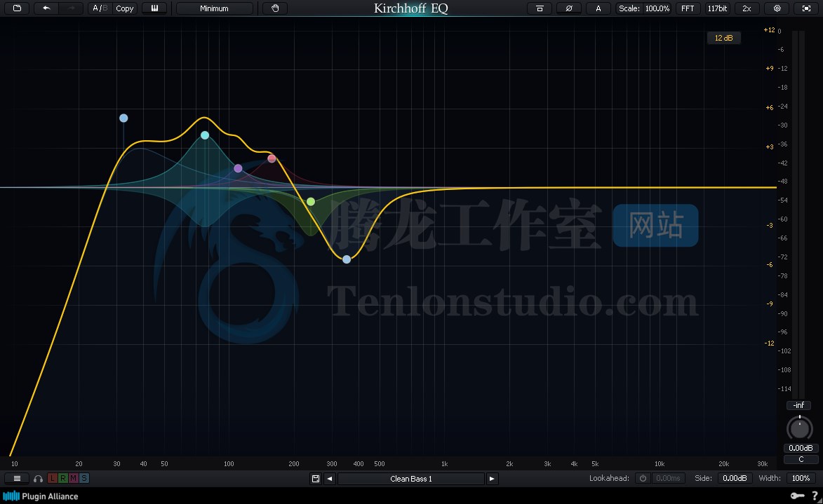
Task: Toggle the Lookahead power button
Action: click(x=643, y=478)
